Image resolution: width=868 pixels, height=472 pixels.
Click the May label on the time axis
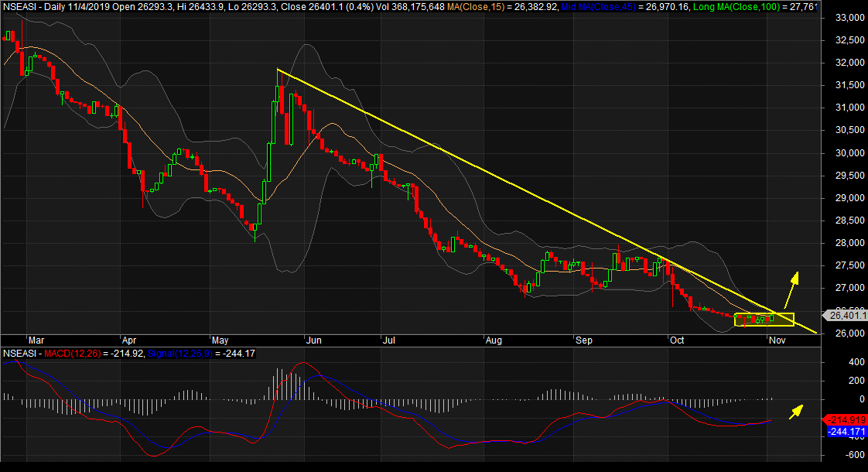pos(220,340)
